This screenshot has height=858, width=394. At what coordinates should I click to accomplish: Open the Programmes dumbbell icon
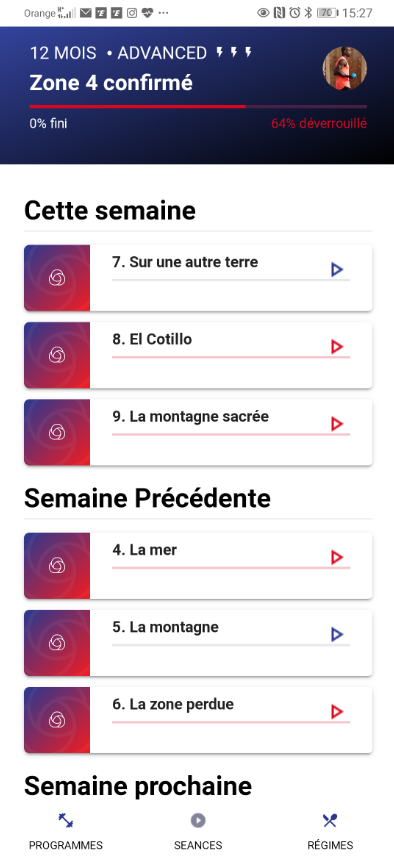pos(66,820)
